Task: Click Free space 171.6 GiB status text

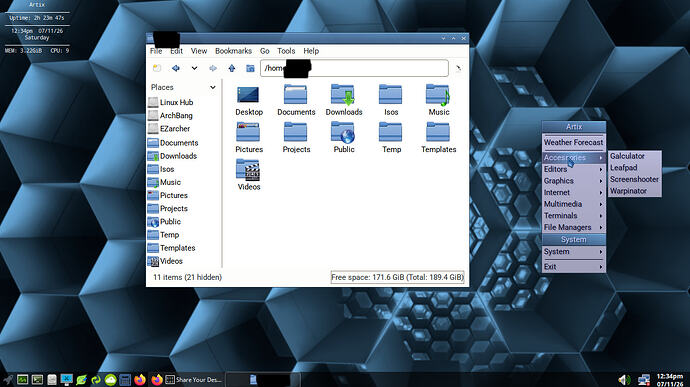Action: [x=397, y=277]
